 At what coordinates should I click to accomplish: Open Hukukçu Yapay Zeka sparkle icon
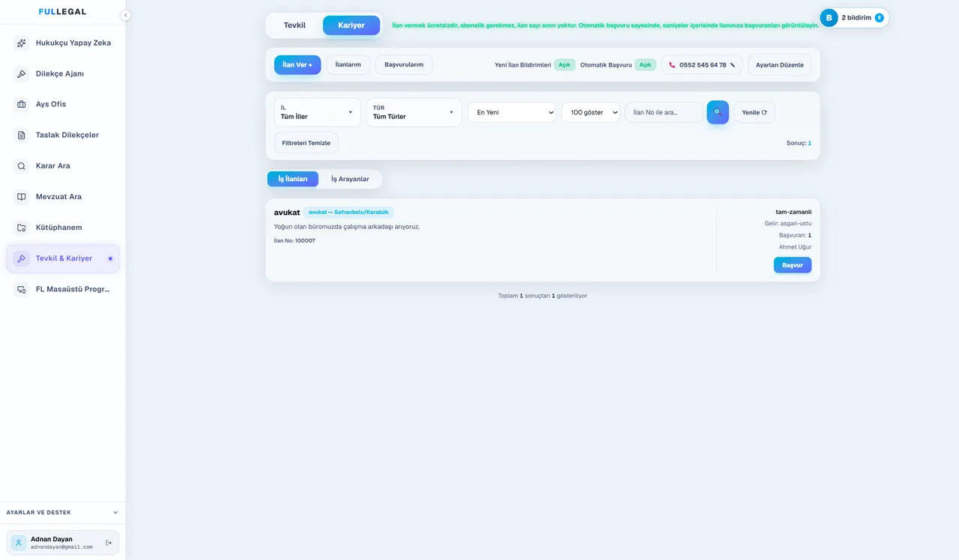[21, 43]
